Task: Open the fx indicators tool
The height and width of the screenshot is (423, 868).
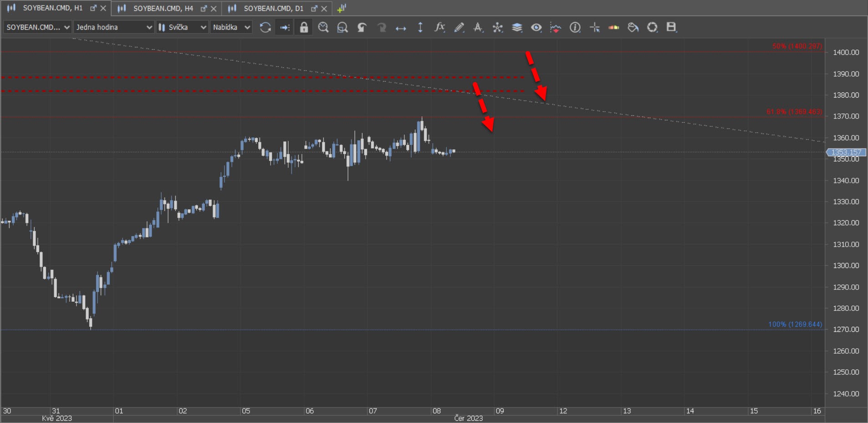Action: click(x=439, y=27)
